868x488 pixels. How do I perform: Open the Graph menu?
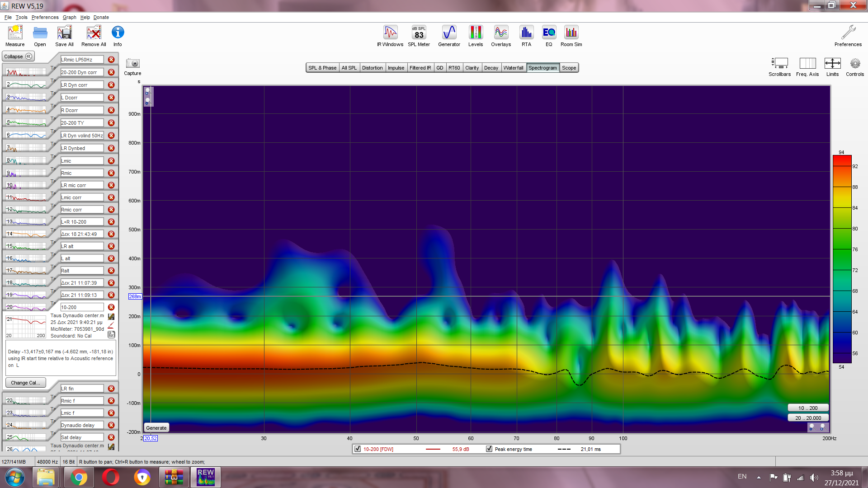(x=69, y=17)
